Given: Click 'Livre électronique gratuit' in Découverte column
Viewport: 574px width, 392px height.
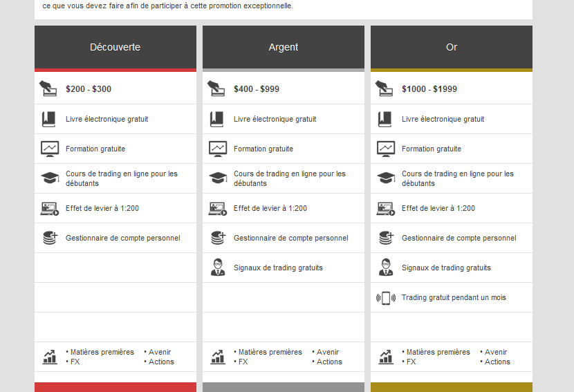Looking at the screenshot, I should tap(107, 119).
